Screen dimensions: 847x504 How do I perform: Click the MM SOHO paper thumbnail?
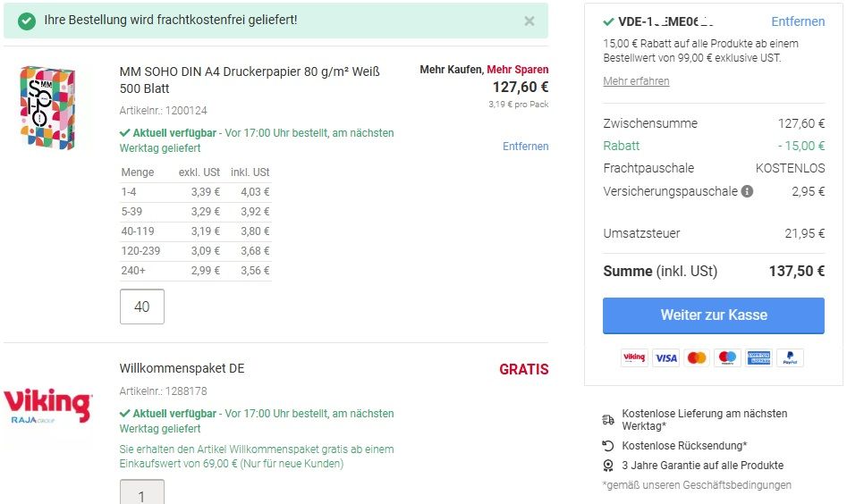click(47, 108)
